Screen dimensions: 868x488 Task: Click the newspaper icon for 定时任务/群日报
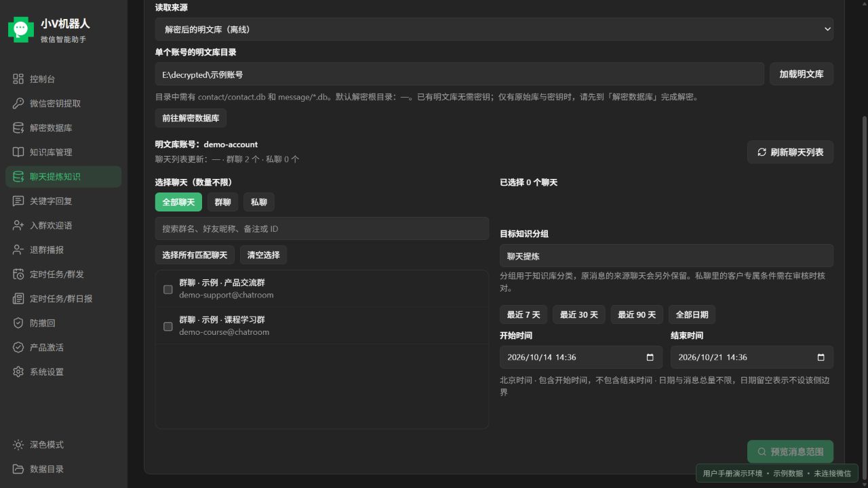pos(18,299)
